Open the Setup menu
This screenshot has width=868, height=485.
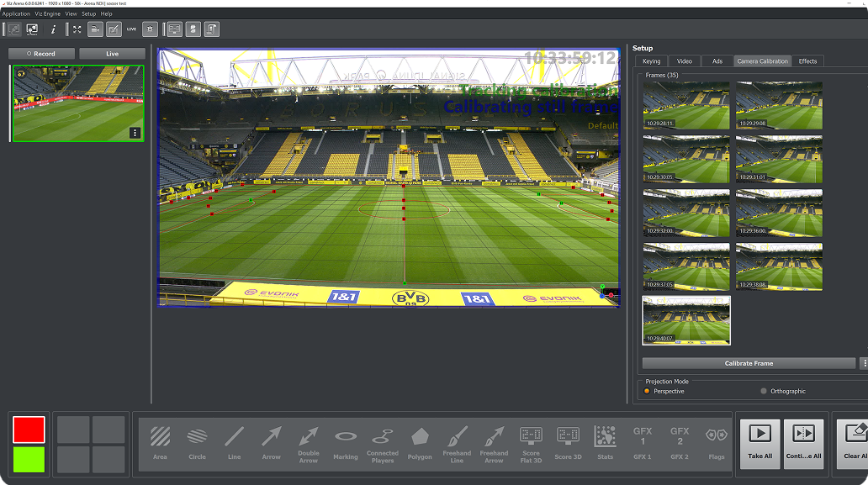click(88, 13)
